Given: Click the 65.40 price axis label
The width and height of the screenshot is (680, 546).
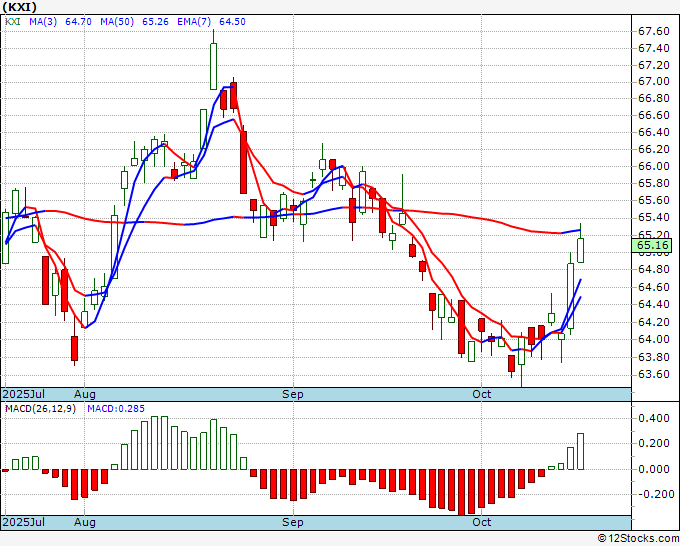Looking at the screenshot, I should click(654, 217).
